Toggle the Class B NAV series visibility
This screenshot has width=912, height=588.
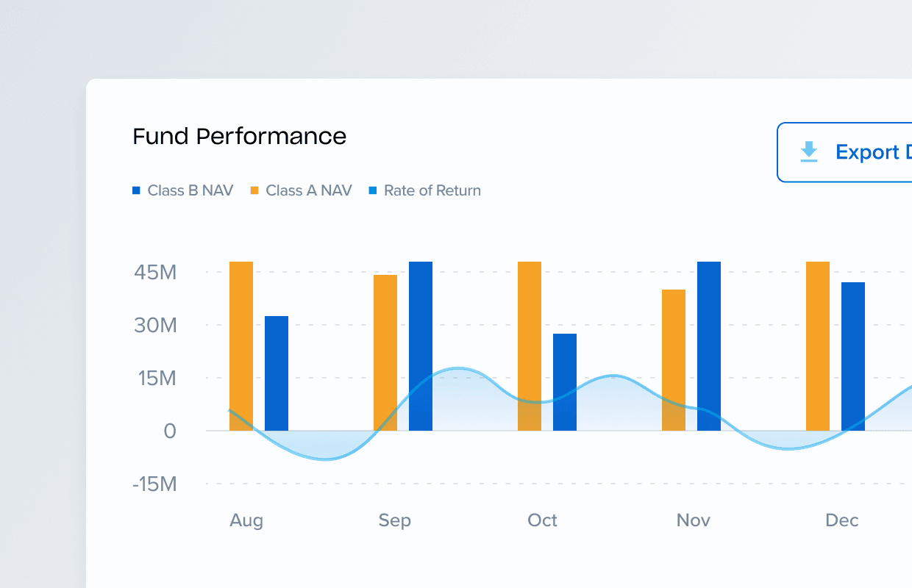(x=182, y=190)
